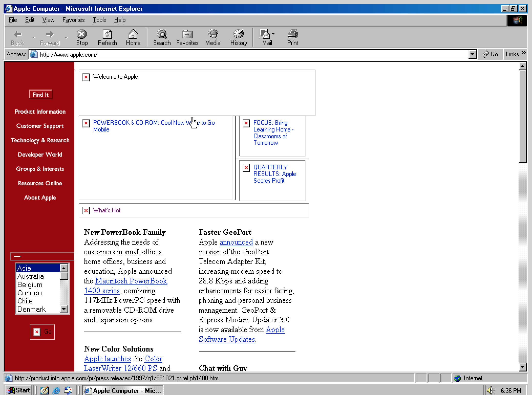The height and width of the screenshot is (395, 532).
Task: Click the page's vertical scrollbar thumb
Action: pyautogui.click(x=522, y=116)
